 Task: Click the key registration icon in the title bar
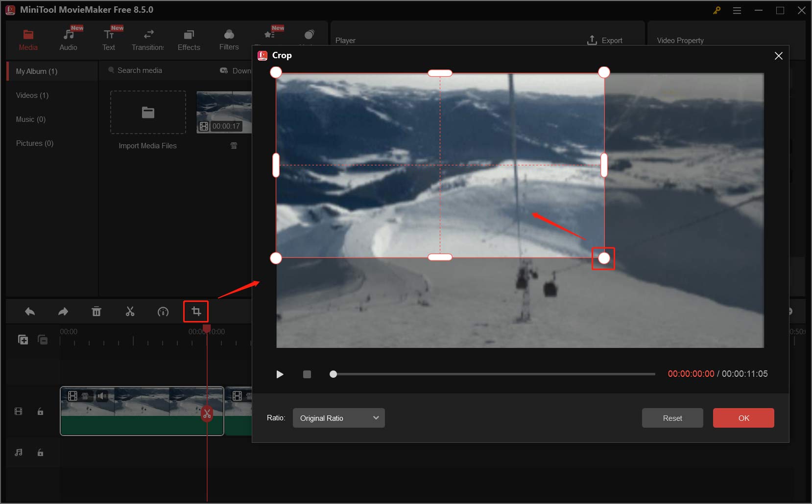tap(716, 10)
